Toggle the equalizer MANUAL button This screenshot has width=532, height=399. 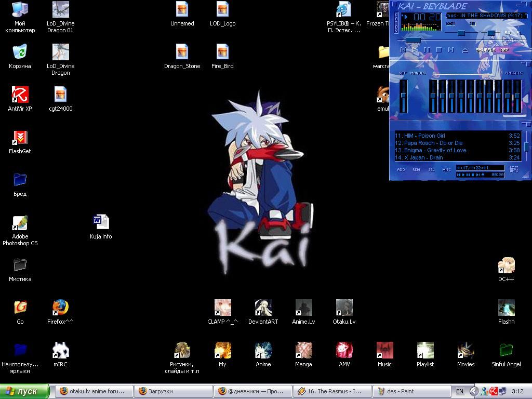418,73
